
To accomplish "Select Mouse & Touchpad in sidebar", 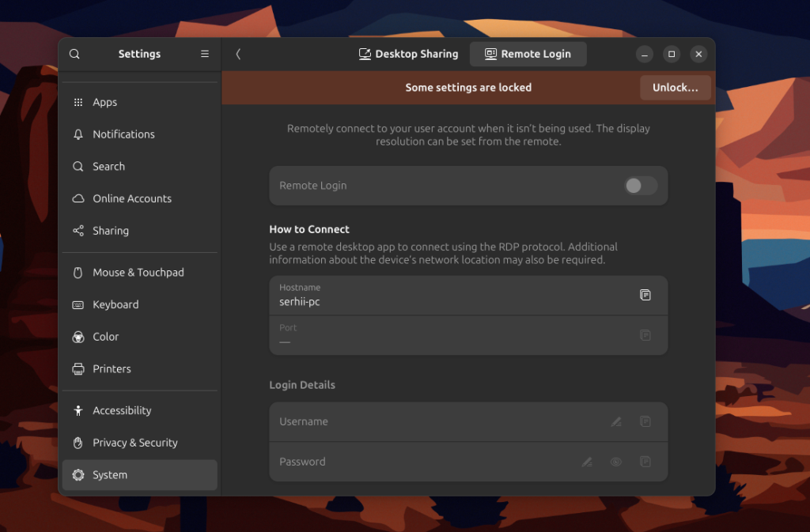I will coord(139,273).
